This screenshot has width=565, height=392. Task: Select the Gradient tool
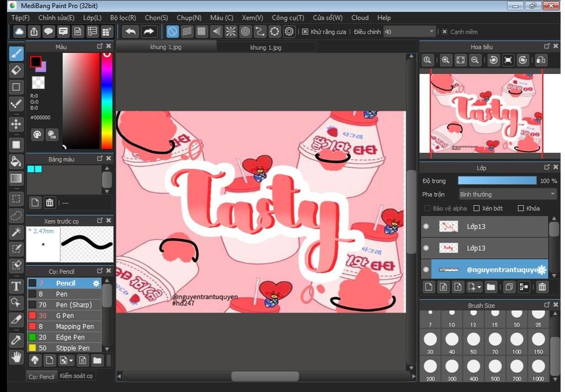point(16,178)
